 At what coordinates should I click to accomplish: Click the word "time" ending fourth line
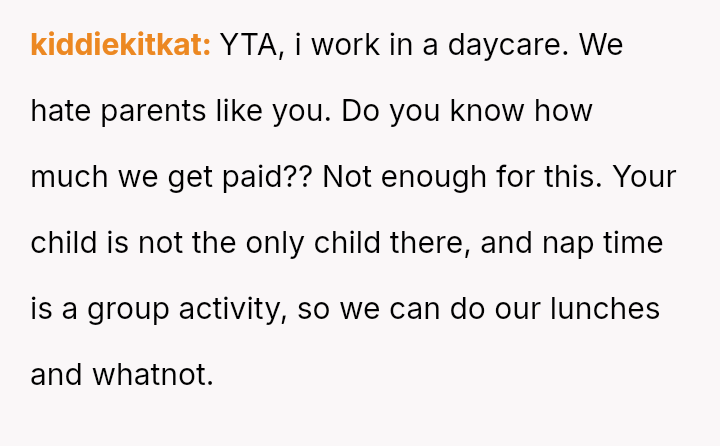[x=633, y=243]
